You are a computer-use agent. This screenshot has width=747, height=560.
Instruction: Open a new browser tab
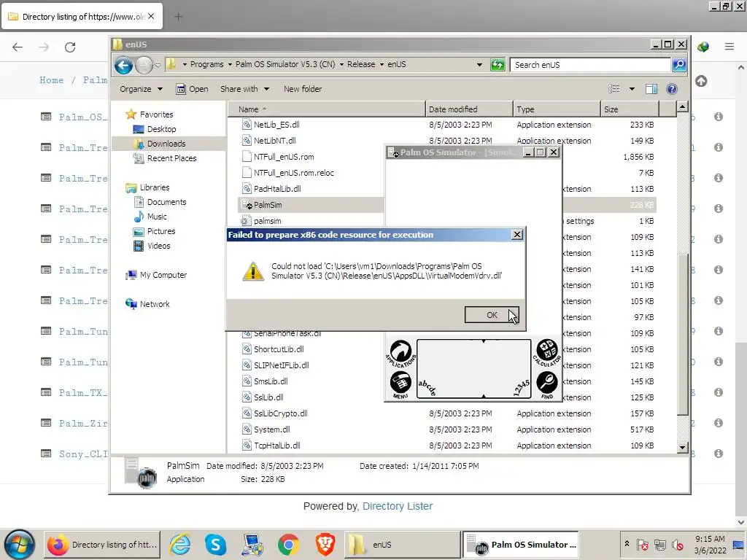tap(178, 17)
